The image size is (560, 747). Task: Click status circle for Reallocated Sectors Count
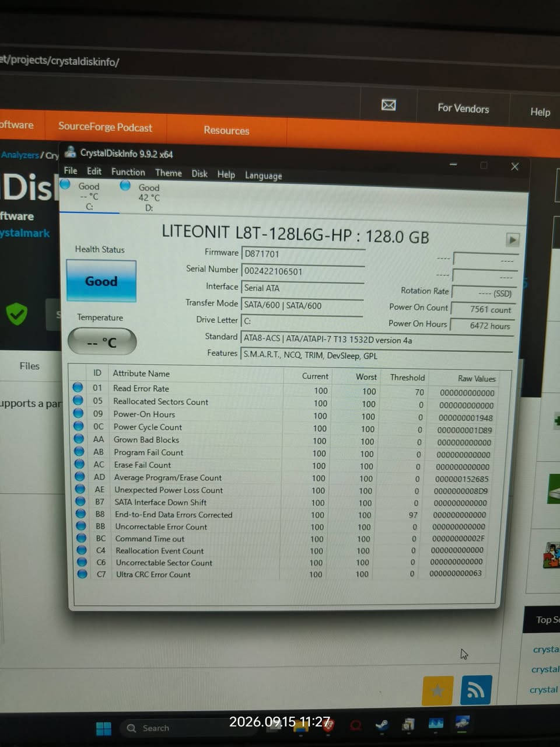pyautogui.click(x=78, y=400)
